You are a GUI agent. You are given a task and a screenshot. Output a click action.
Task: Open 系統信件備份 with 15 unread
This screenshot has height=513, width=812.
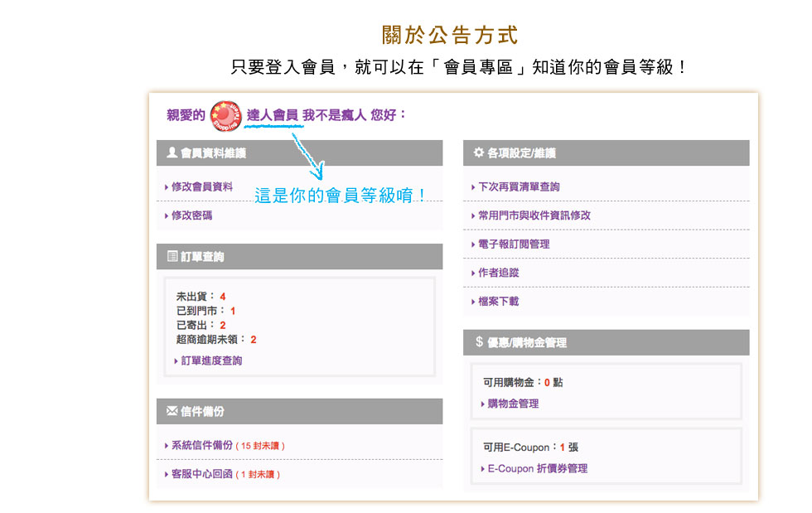[202, 446]
